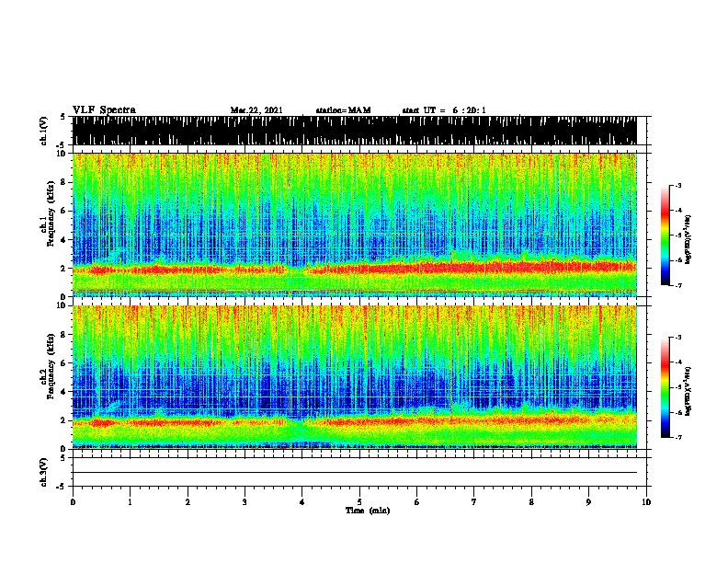This screenshot has height=563, width=728.
Task: Select the ch.1 "Frequency (kHz)" axis label
Action: [51, 214]
